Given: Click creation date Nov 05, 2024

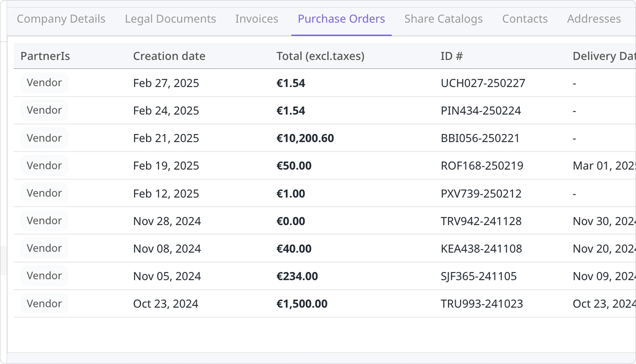Looking at the screenshot, I should point(167,276).
